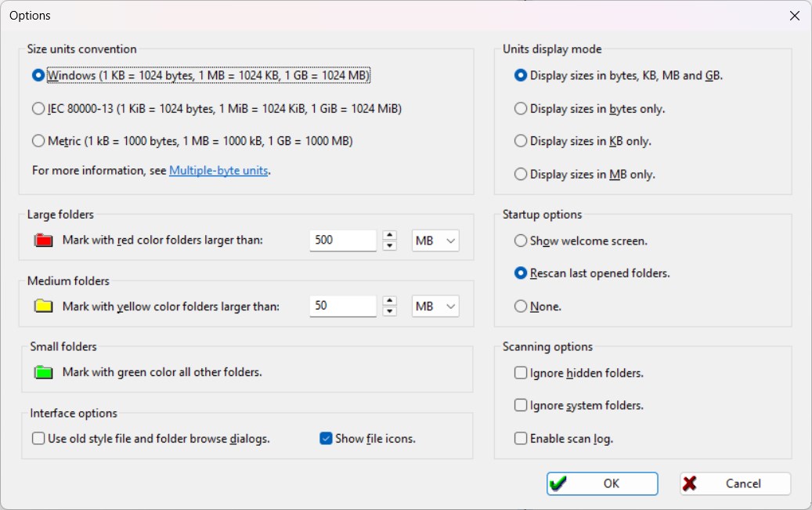812x510 pixels.
Task: Close the Options dialog window
Action: [x=794, y=16]
